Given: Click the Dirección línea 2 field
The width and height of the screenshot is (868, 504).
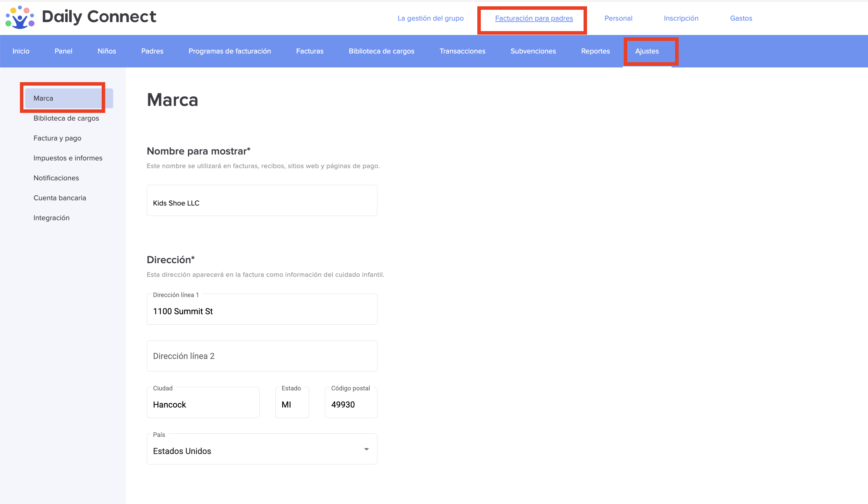Looking at the screenshot, I should (x=262, y=356).
